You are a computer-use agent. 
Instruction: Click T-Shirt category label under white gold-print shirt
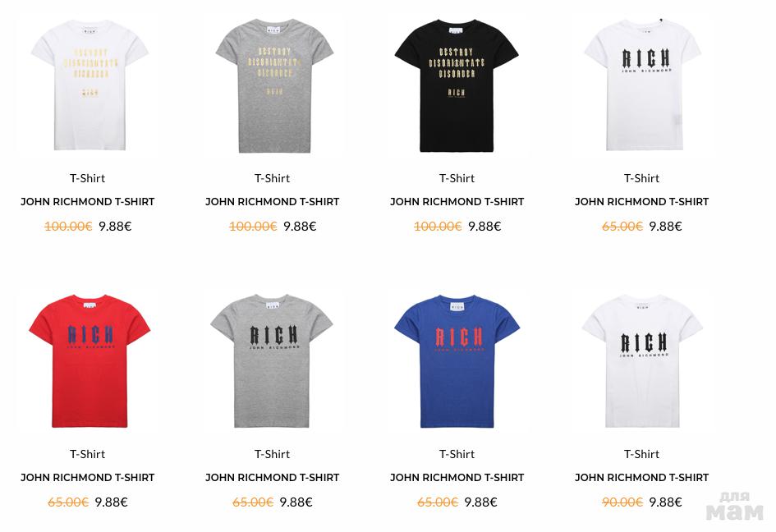point(88,178)
